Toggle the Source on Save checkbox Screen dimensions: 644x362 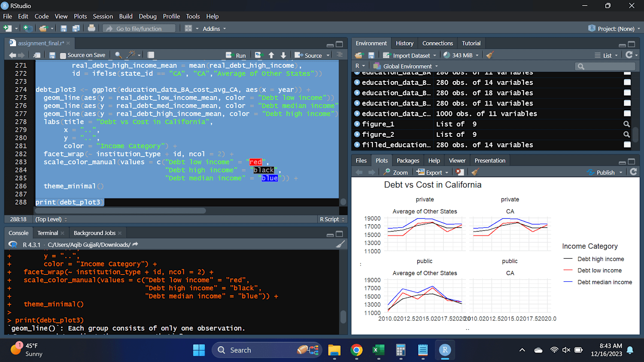point(63,55)
